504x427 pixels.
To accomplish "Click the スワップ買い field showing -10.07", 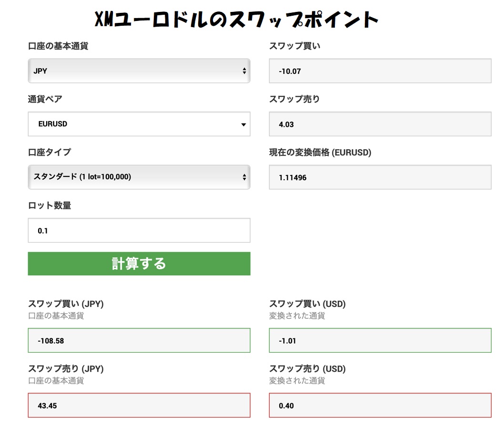I will 380,71.
